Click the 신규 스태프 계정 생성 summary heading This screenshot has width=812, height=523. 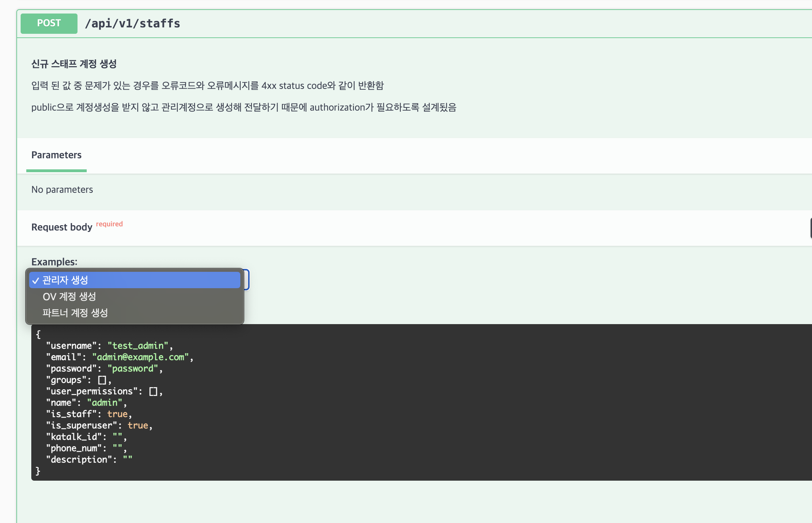click(x=74, y=64)
